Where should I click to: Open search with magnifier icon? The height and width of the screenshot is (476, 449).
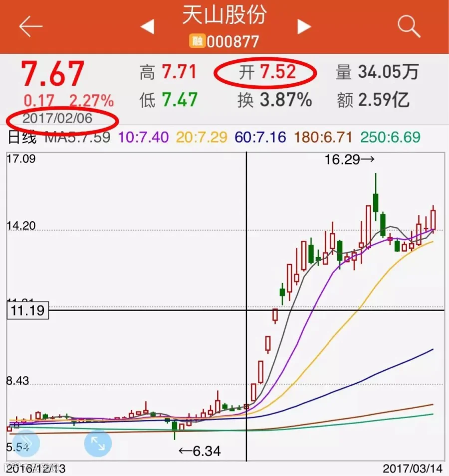[409, 26]
